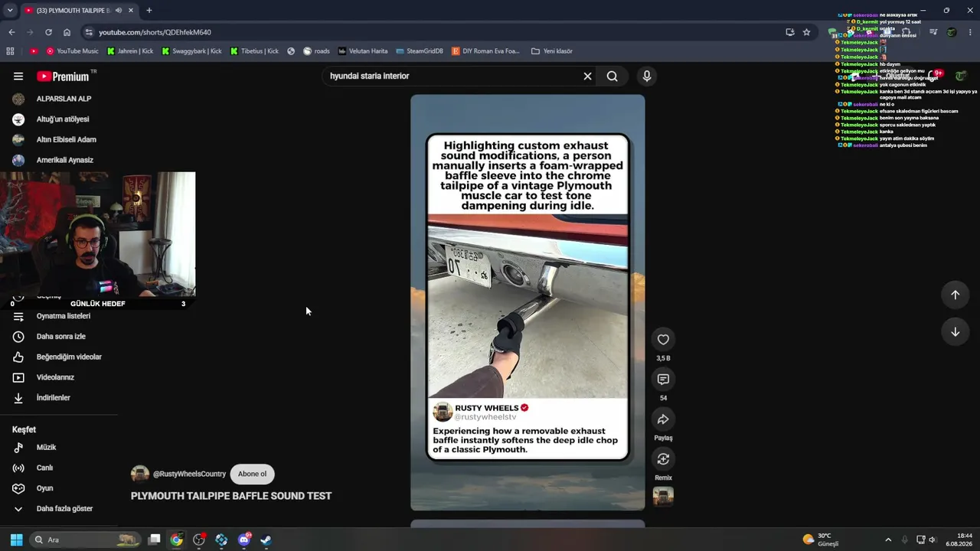This screenshot has width=980, height=551.
Task: Run the search with the magnifier button
Action: click(612, 76)
